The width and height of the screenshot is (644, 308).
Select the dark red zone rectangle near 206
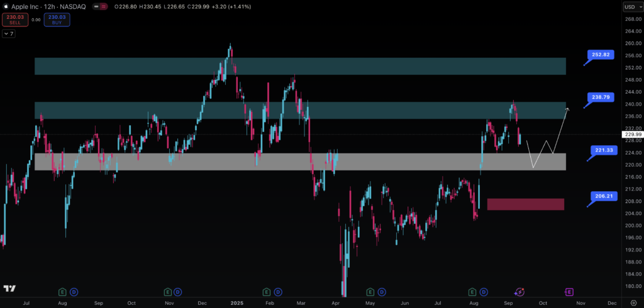coord(526,204)
